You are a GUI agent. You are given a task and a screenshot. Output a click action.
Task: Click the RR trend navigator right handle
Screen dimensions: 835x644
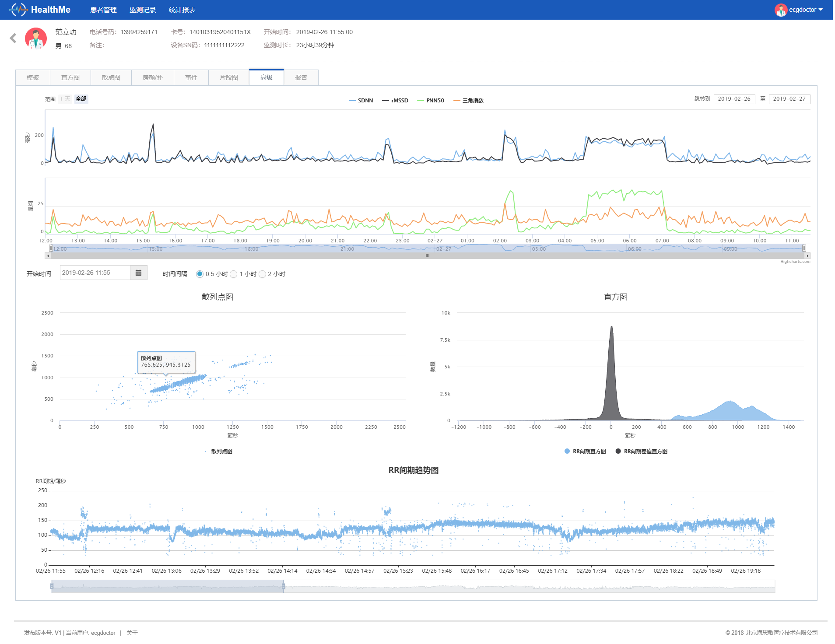[x=284, y=586]
